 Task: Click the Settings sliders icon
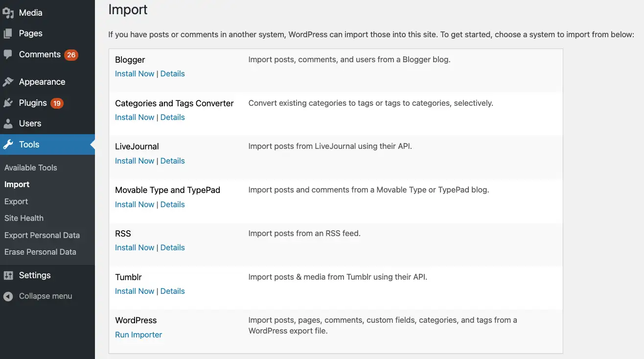pyautogui.click(x=8, y=275)
